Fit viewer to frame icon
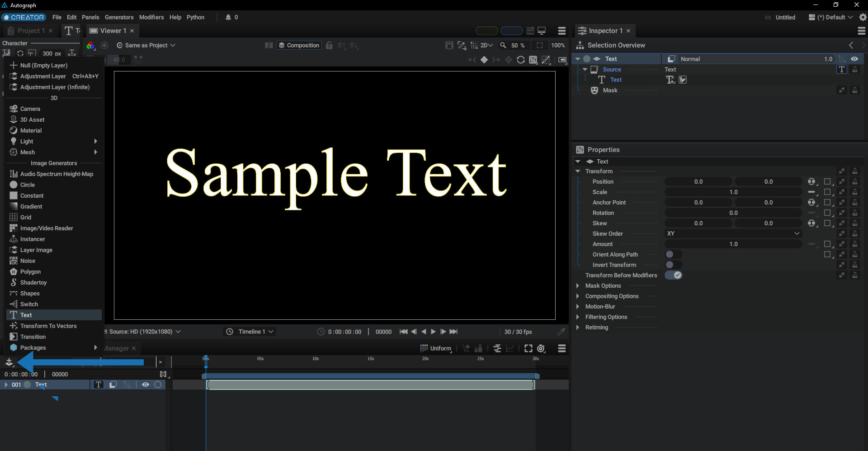 pos(539,45)
